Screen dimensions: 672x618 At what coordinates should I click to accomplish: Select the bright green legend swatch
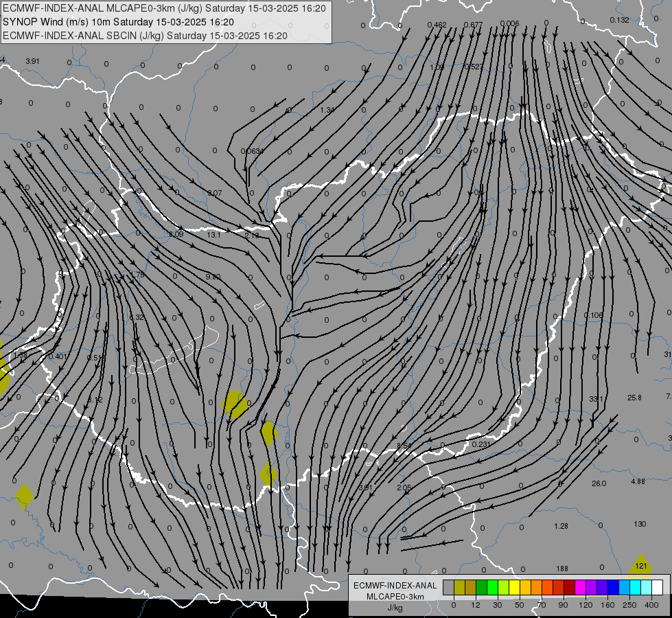(x=492, y=587)
